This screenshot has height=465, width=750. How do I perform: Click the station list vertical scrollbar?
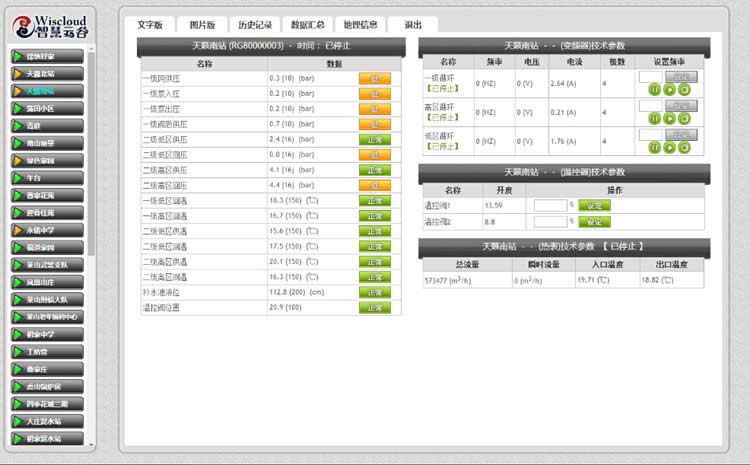click(92, 150)
